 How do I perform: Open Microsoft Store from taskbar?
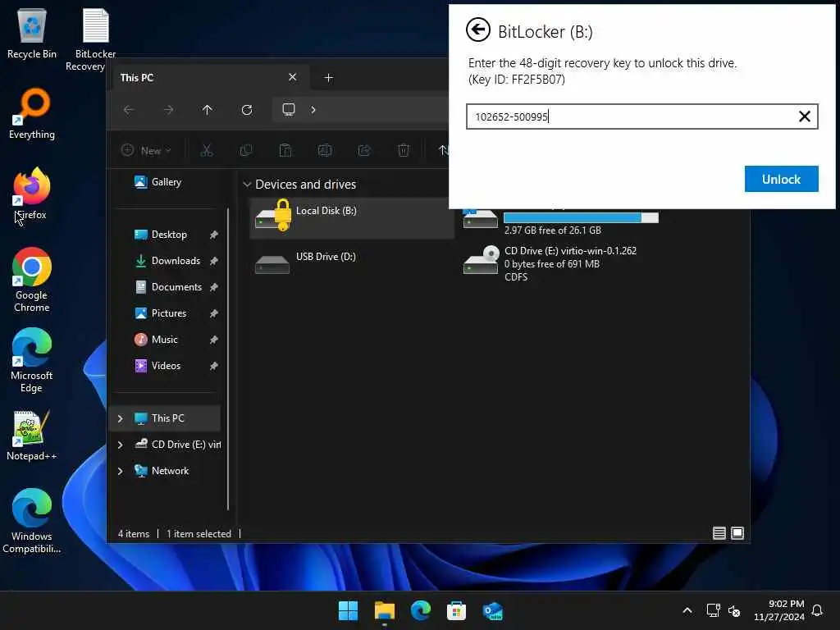pos(456,610)
